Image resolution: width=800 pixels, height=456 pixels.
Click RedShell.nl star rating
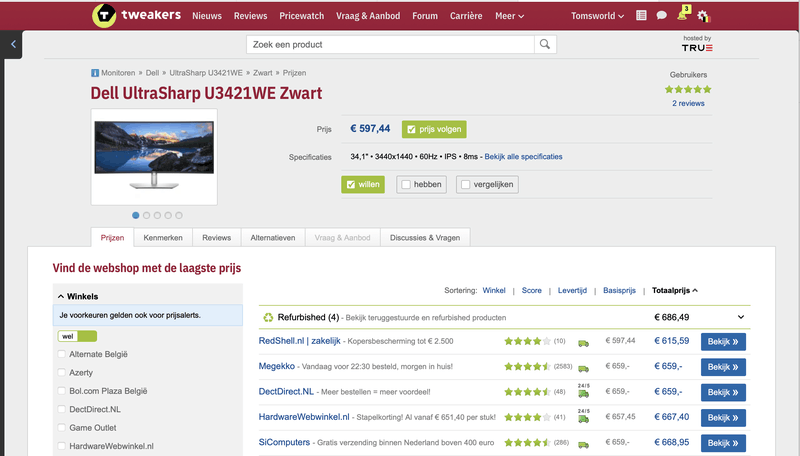[x=528, y=341]
